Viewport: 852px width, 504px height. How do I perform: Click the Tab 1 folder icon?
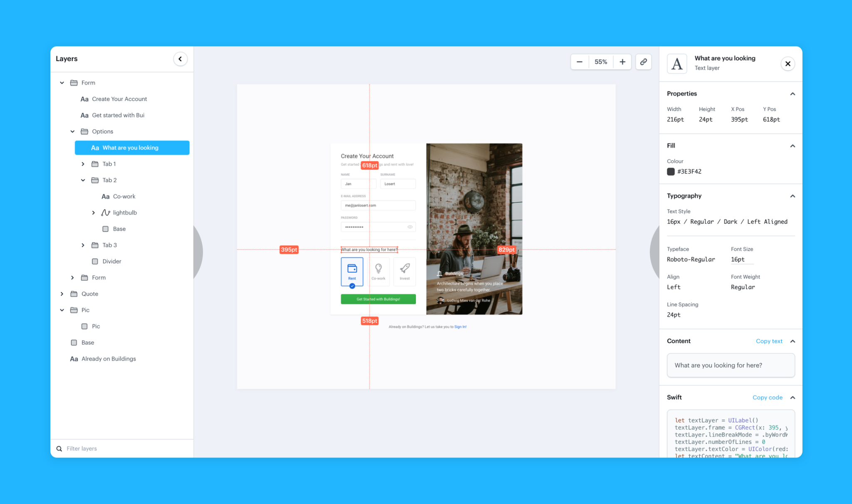[95, 164]
